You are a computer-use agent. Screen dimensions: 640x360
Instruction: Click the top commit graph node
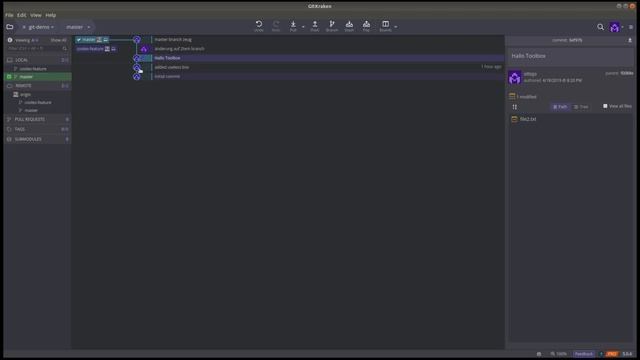[137, 40]
